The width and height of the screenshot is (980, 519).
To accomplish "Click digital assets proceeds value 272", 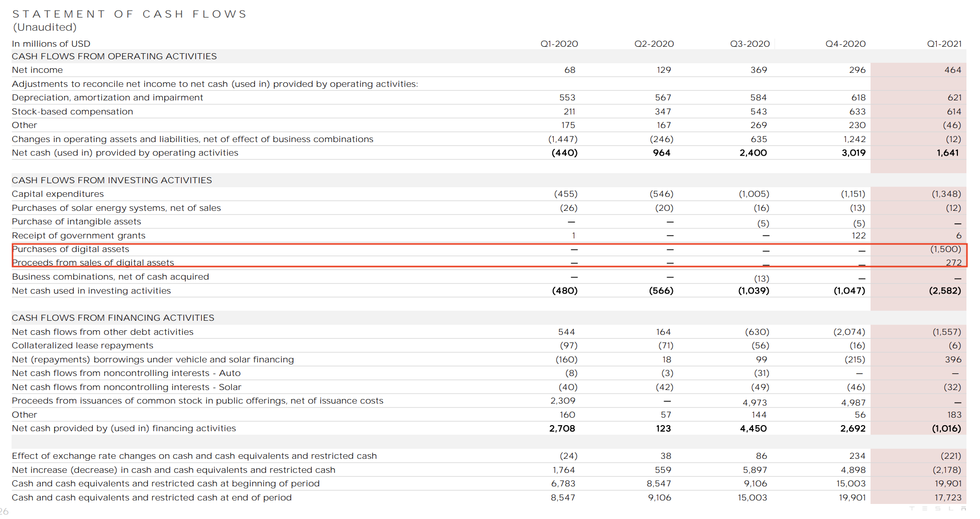I will (x=954, y=263).
